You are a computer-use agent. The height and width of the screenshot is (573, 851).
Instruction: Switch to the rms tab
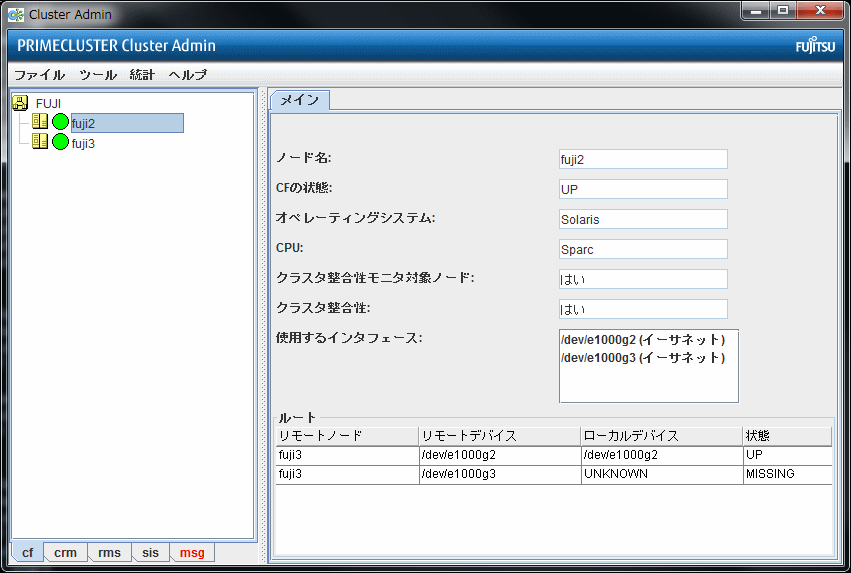[x=109, y=552]
